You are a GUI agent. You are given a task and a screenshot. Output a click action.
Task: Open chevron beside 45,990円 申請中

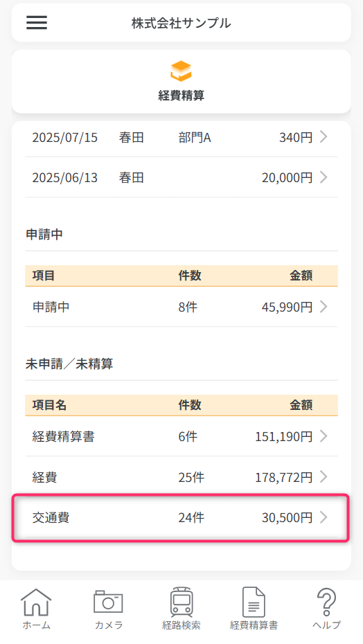click(324, 307)
